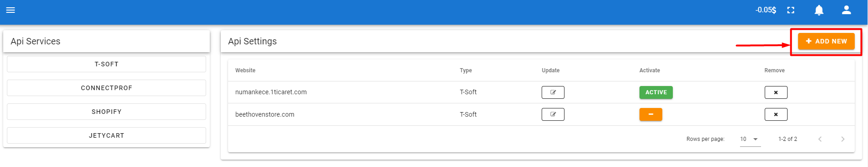Open rows per page dropdown

[x=750, y=139]
